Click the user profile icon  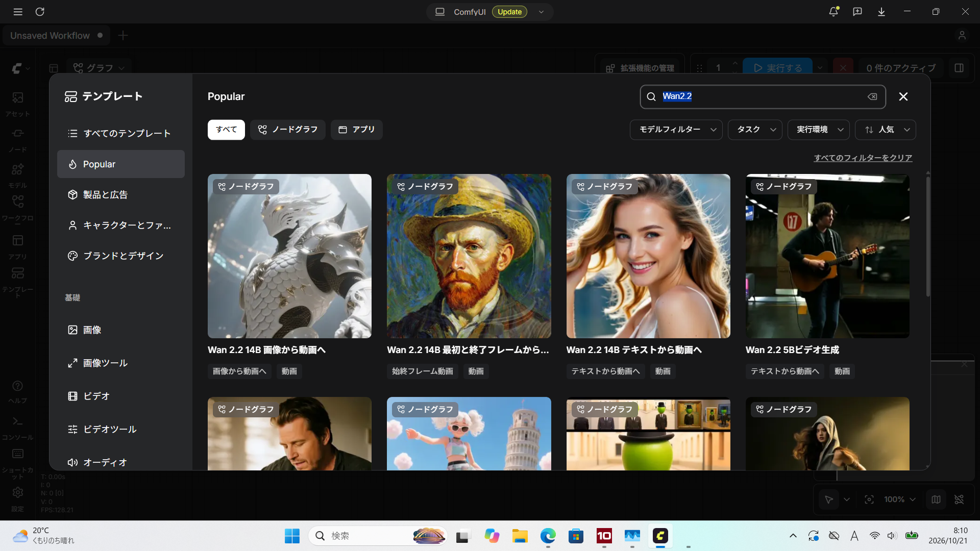(962, 35)
